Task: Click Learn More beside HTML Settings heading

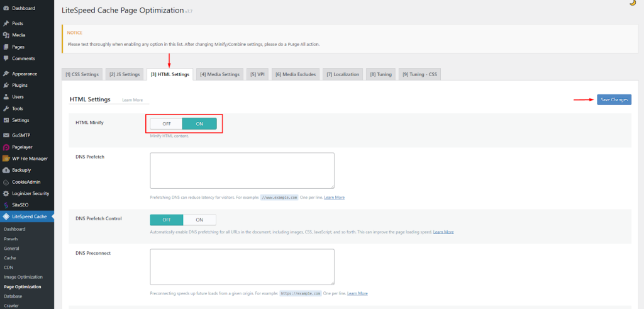Action: 132,100
